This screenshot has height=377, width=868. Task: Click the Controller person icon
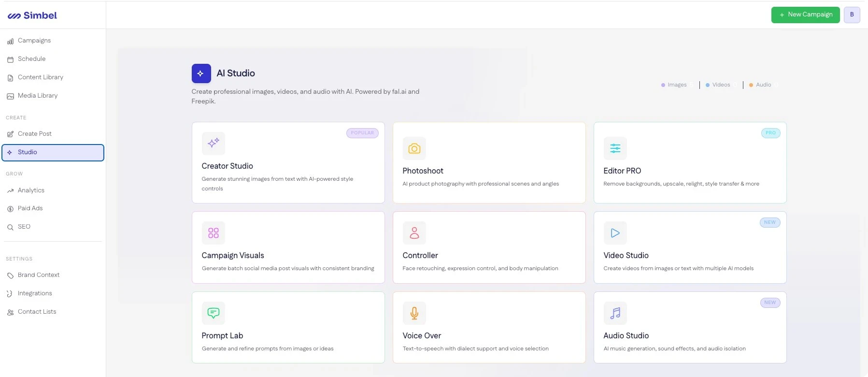coord(414,233)
